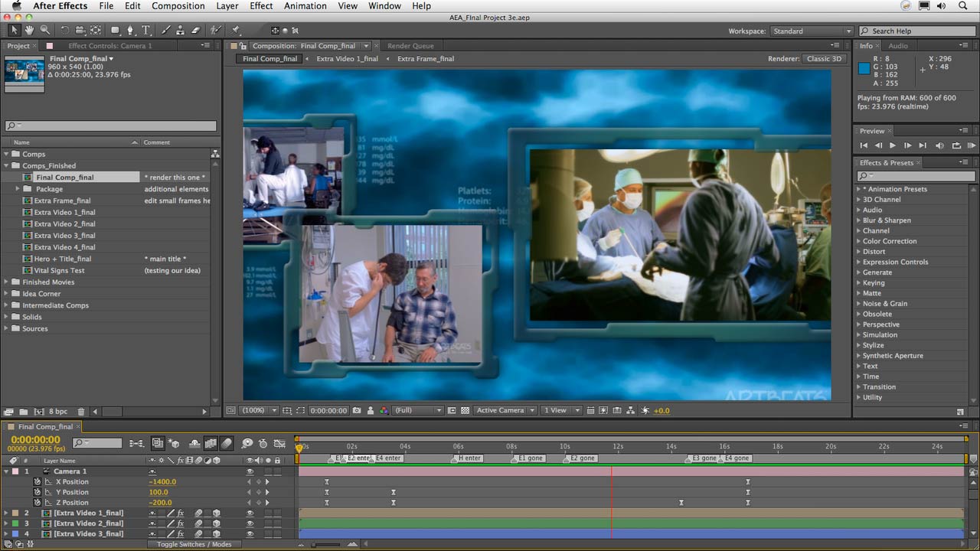Take snapshot with viewer camera icon
980x551 pixels.
(x=357, y=410)
